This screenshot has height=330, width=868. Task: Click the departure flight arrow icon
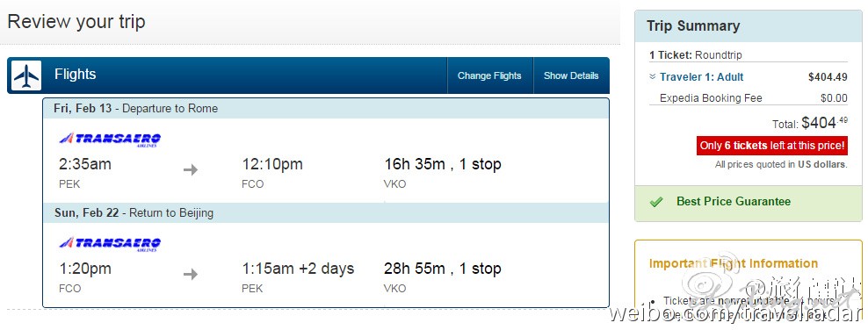click(x=191, y=169)
